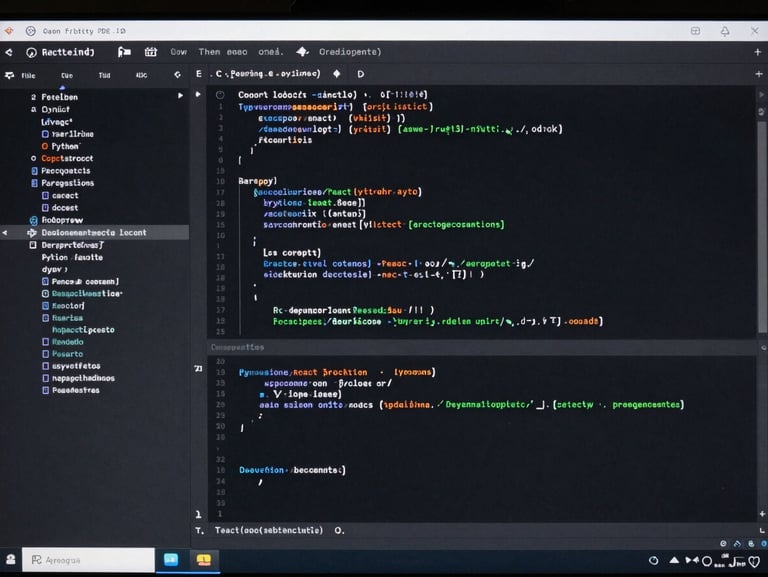The image size is (768, 577).
Task: Click the sidebar panel icon left of File
Action: 9,75
